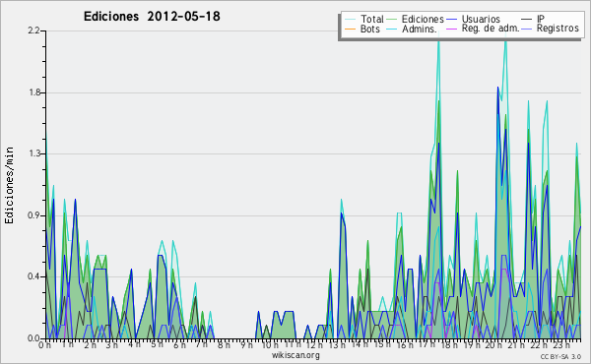Click the '10 h' x-axis tick label
The width and height of the screenshot is (591, 364).
(x=270, y=345)
